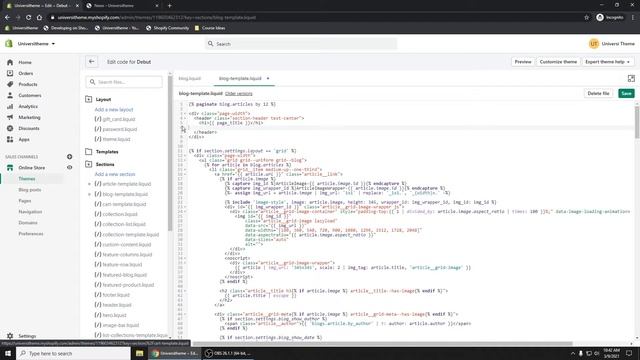Open custom-content.liquid file
Image resolution: width=640 pixels, height=360 pixels.
127,244
